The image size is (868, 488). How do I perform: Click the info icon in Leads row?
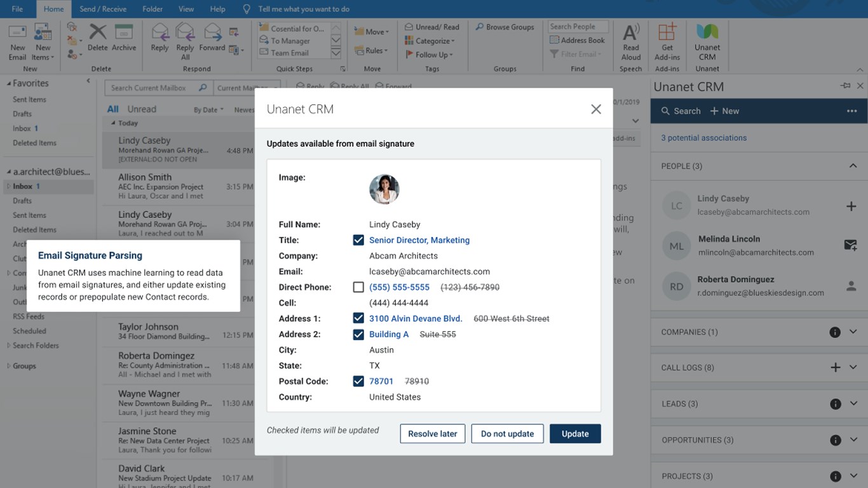click(835, 404)
